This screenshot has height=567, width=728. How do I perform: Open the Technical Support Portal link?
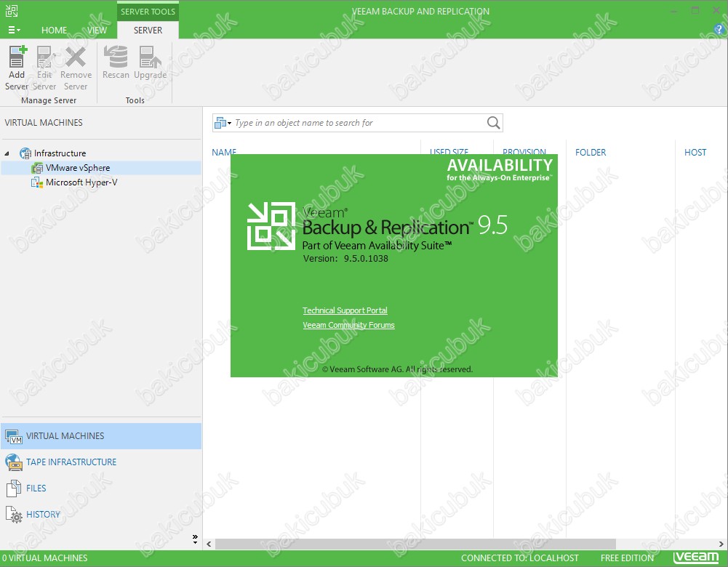(345, 310)
